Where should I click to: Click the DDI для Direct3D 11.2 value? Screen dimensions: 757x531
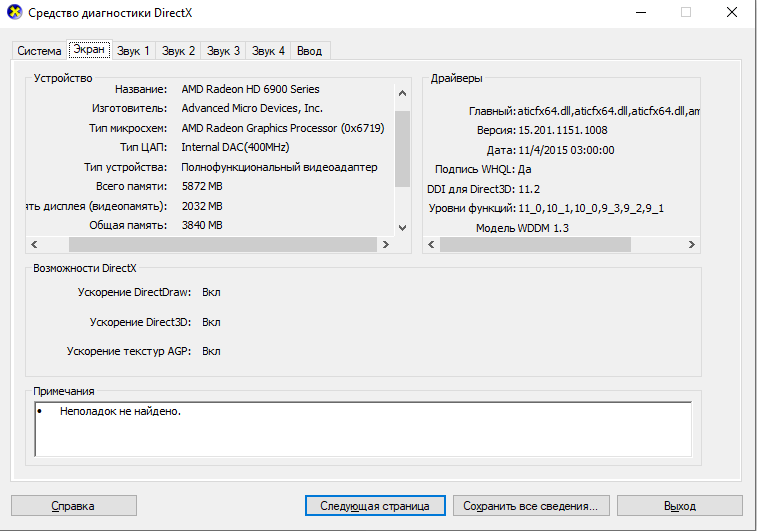coord(529,189)
